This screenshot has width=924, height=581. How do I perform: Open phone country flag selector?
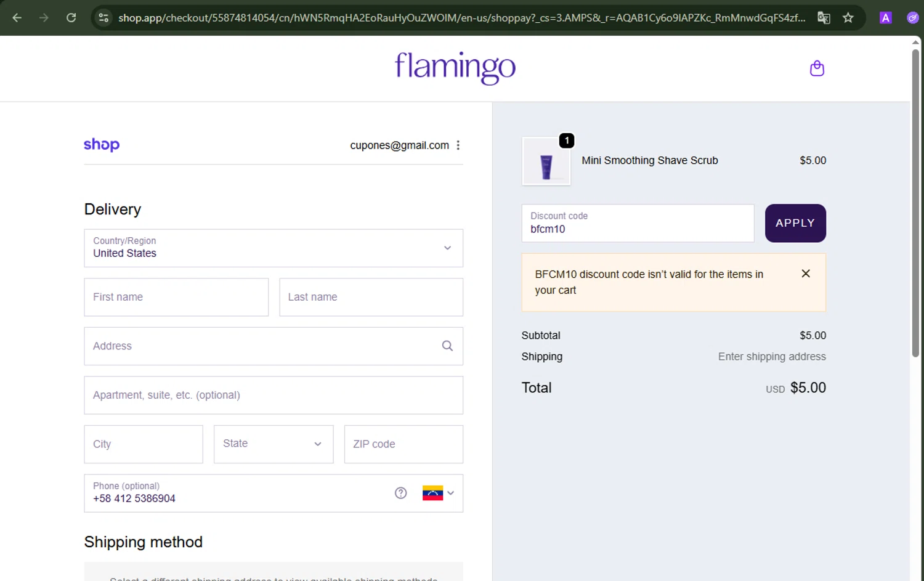[x=438, y=493]
